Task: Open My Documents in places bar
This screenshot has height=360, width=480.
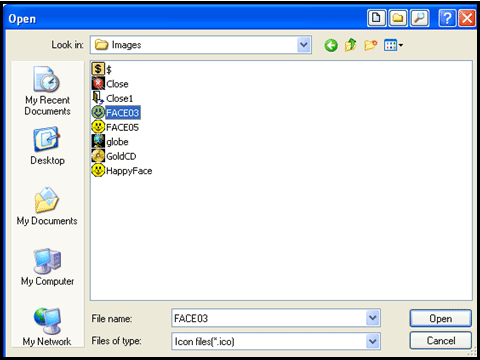Action: [x=47, y=206]
